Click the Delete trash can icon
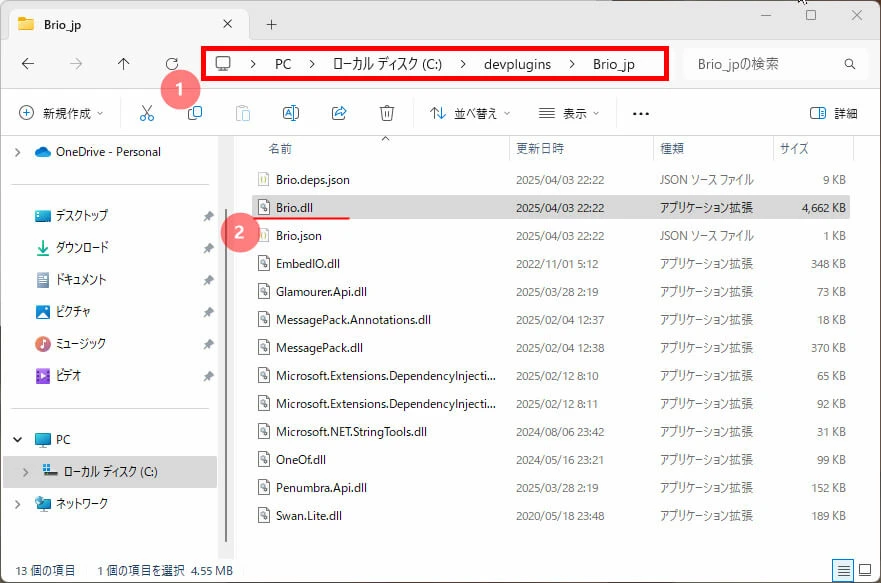This screenshot has height=583, width=881. tap(387, 113)
